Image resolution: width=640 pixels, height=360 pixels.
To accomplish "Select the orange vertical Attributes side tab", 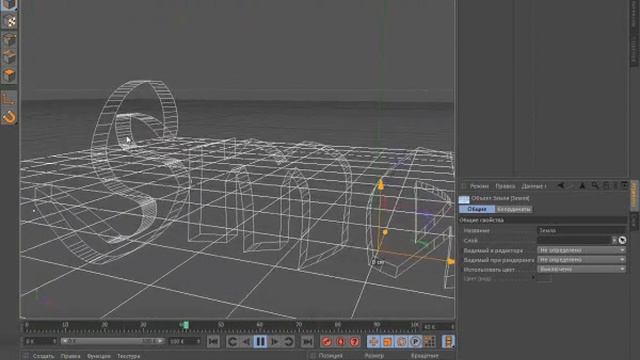I will point(634,195).
